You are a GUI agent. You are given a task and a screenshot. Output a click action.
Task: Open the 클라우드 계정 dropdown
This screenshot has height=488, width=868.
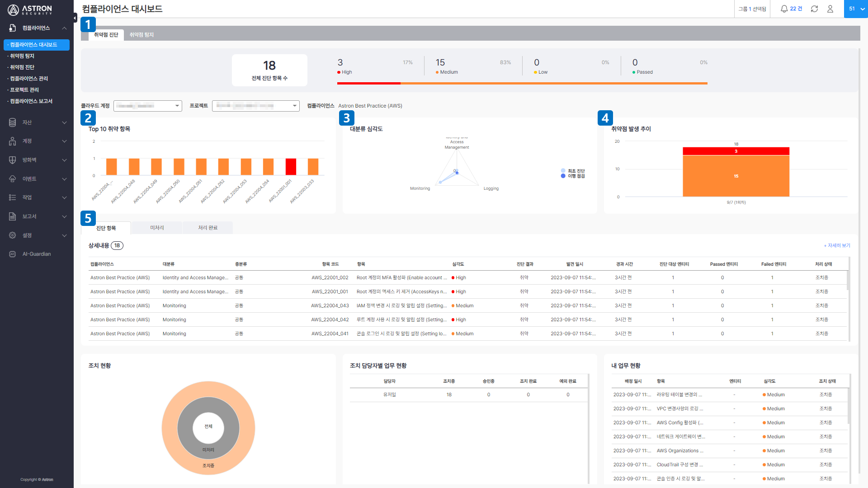click(148, 106)
